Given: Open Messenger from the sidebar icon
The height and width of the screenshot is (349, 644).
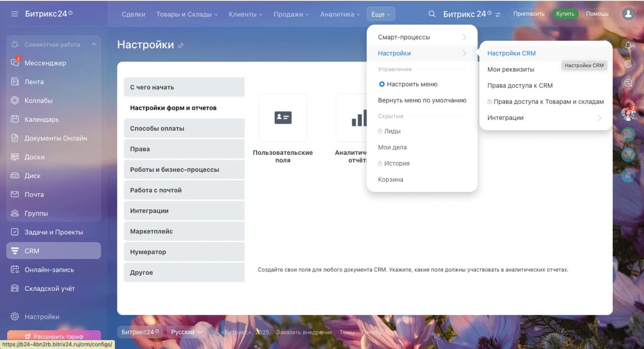Looking at the screenshot, I should coord(15,63).
